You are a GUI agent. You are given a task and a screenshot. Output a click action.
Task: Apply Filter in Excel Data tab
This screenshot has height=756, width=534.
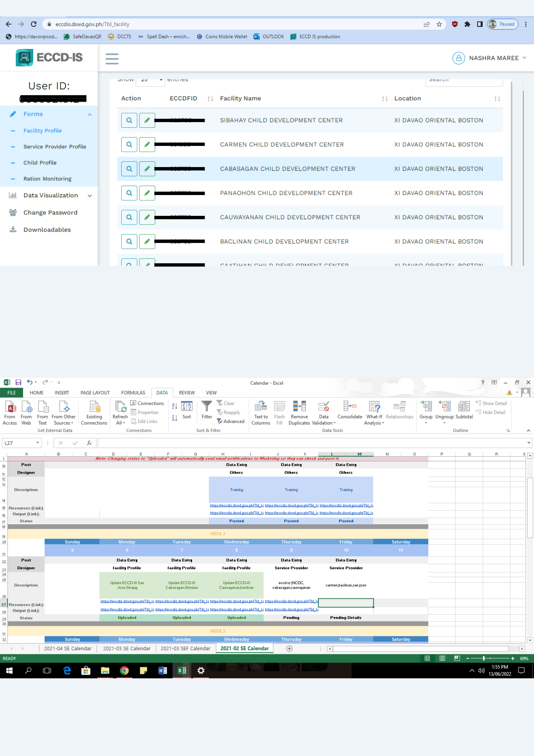click(207, 410)
